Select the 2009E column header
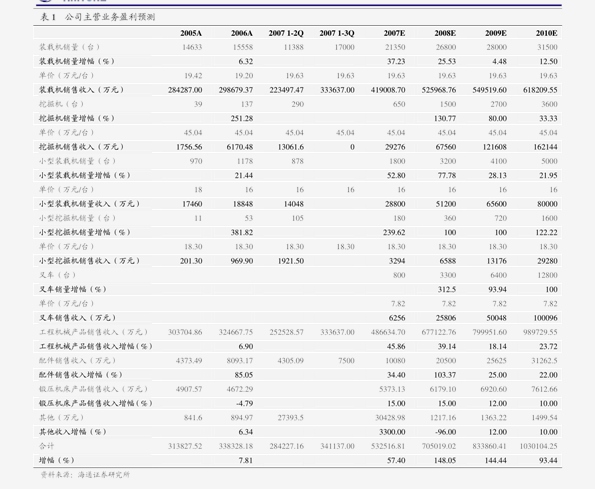Viewport: 595px width, 489px height. [x=496, y=33]
